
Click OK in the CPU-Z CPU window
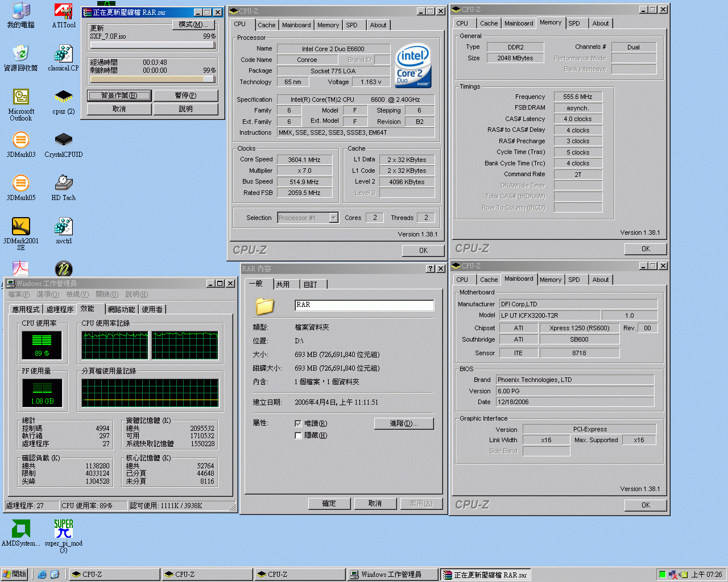tap(423, 250)
